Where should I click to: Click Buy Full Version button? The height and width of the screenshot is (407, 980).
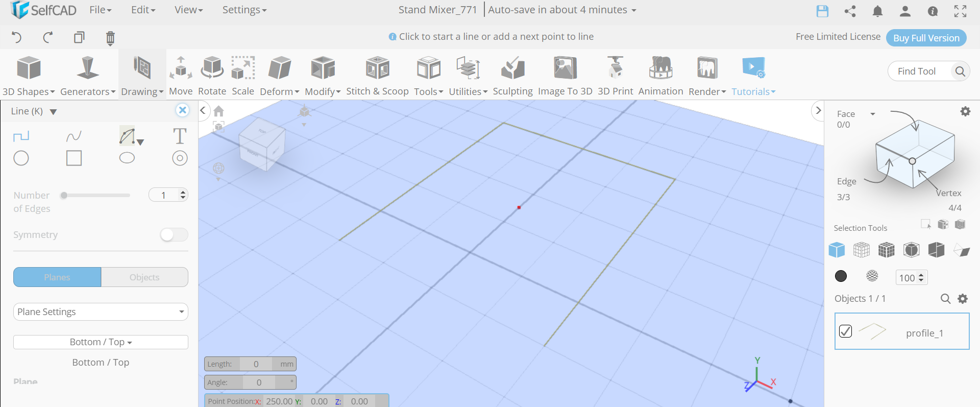click(x=926, y=38)
